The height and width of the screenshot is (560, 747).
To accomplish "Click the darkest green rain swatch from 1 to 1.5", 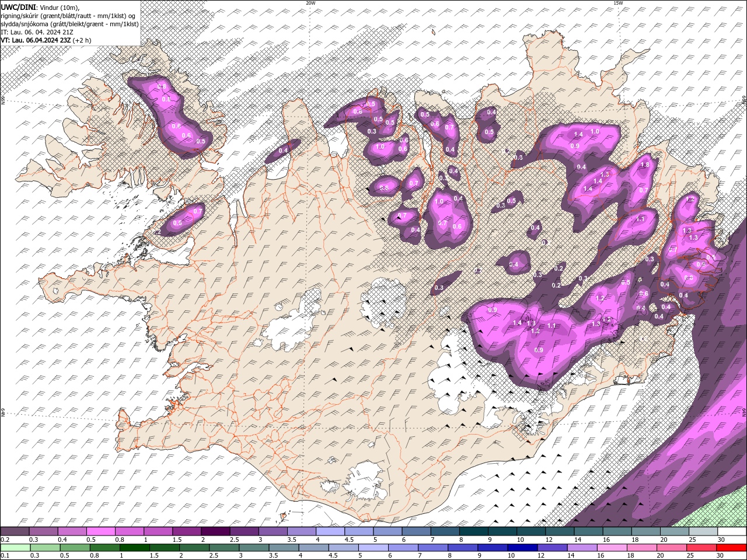I will coord(134,547).
